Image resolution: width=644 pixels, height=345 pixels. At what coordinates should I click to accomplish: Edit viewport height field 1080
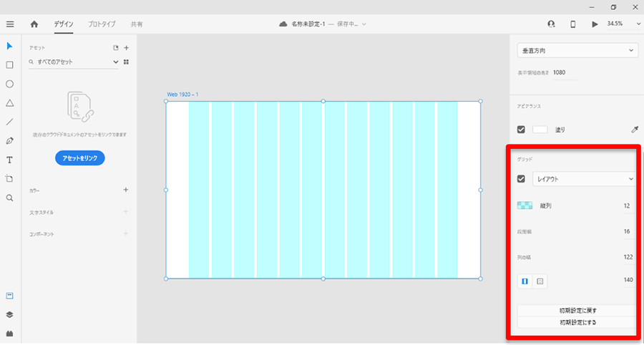click(x=565, y=73)
